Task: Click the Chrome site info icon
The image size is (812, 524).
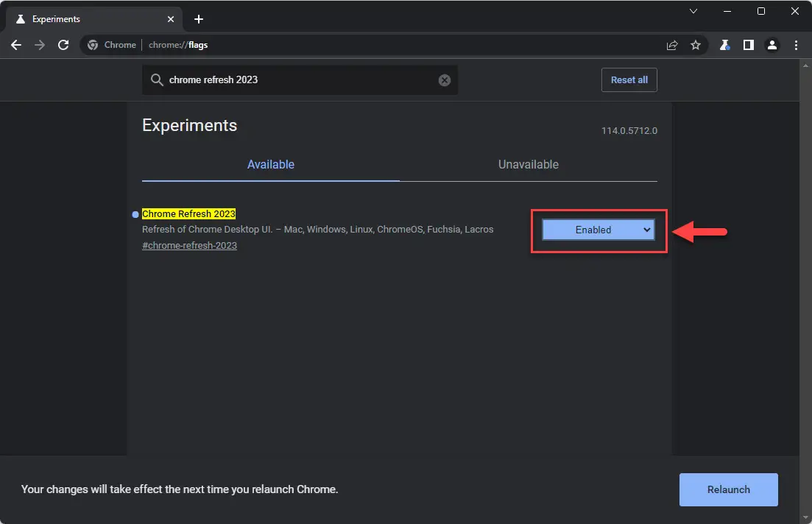Action: tap(93, 45)
